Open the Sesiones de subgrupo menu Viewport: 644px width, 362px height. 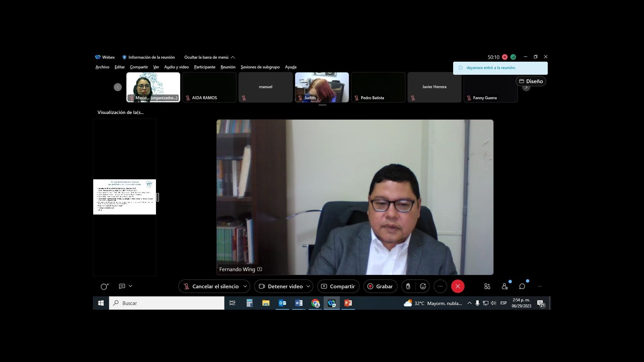(260, 67)
